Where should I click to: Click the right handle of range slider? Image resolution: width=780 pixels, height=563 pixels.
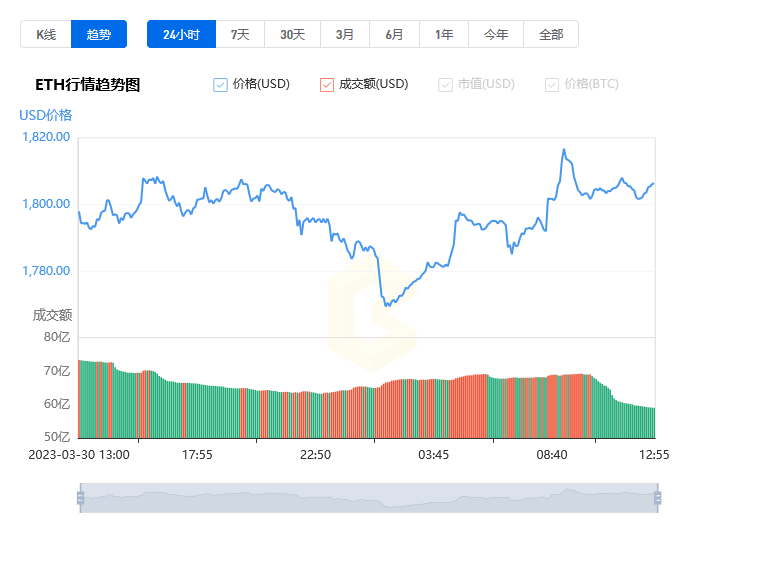pyautogui.click(x=658, y=498)
